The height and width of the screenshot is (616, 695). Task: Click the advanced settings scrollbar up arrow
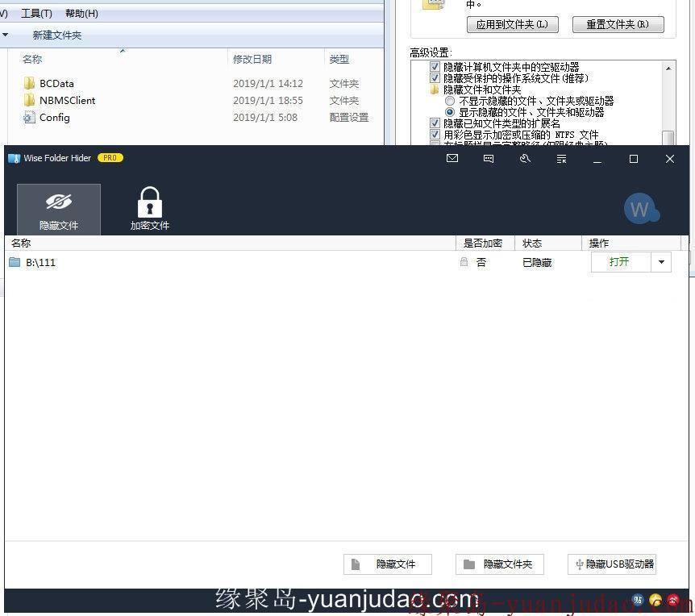coord(668,69)
